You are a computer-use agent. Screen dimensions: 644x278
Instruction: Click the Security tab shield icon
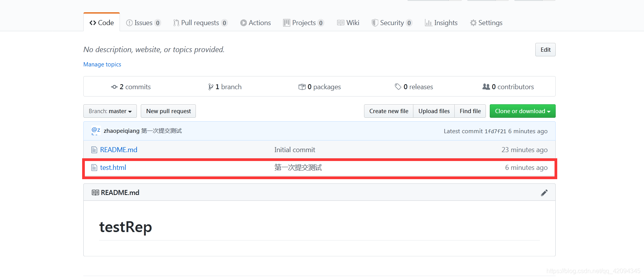coord(375,23)
